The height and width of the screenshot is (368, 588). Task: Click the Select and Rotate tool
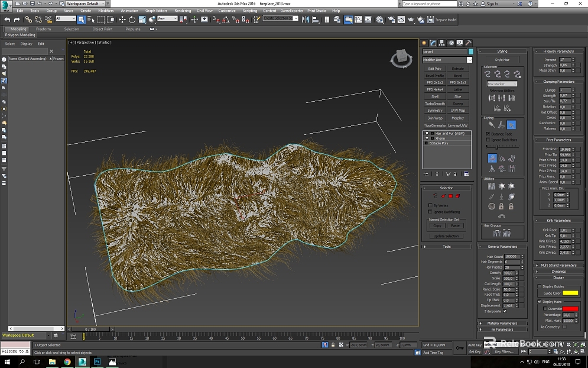pyautogui.click(x=132, y=20)
